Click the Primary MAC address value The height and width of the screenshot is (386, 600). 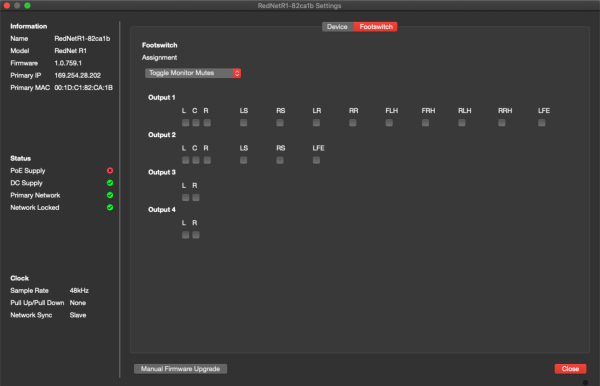pos(83,88)
